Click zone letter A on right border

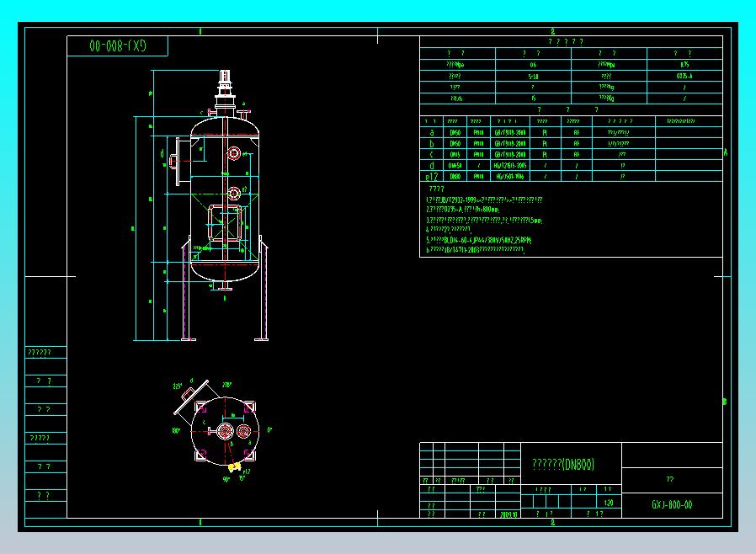click(x=725, y=152)
